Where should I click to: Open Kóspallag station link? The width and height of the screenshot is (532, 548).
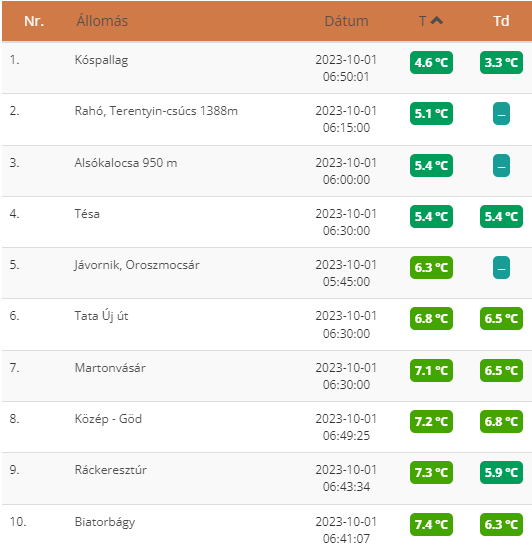pyautogui.click(x=101, y=60)
